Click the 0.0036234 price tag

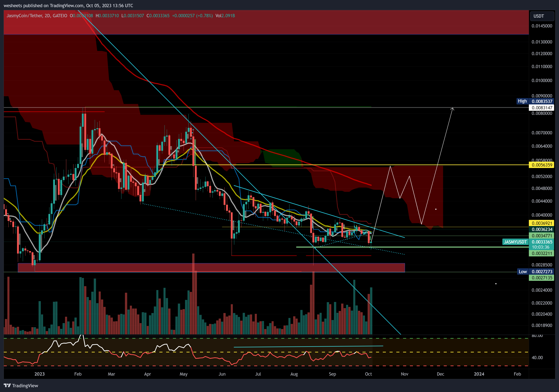tap(542, 229)
